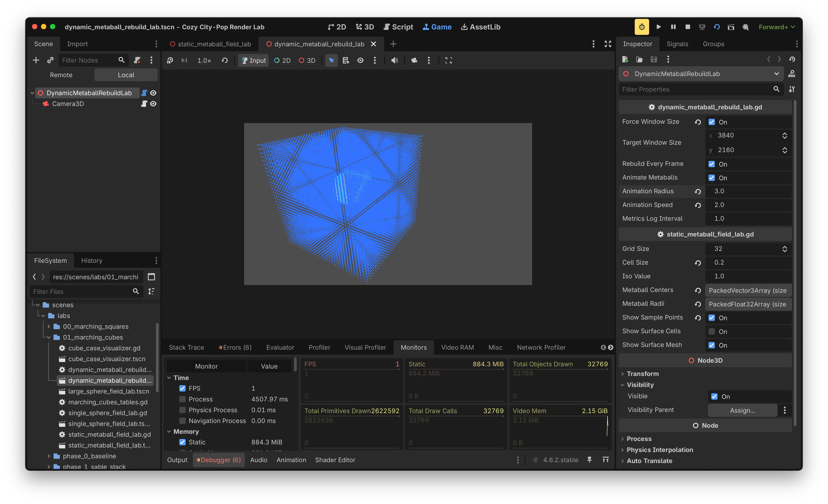Open the static_metaball_field_lab scene tab
This screenshot has width=828, height=504.
pyautogui.click(x=210, y=44)
